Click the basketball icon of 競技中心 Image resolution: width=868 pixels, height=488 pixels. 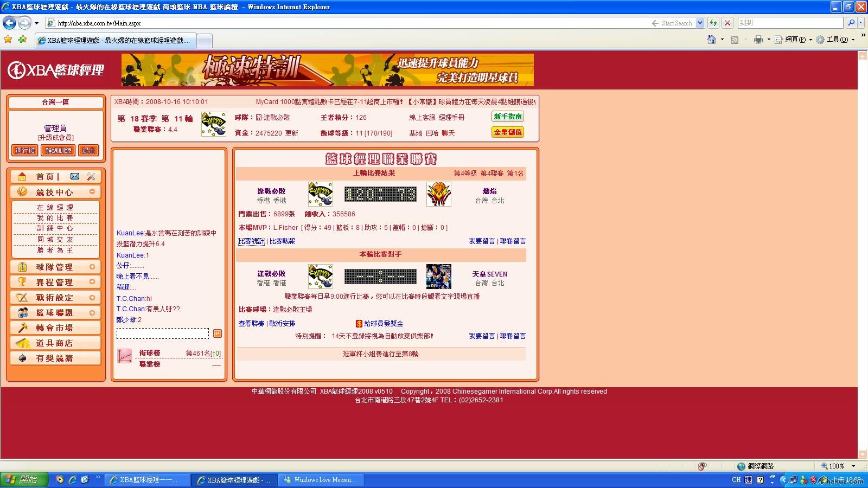coord(22,191)
